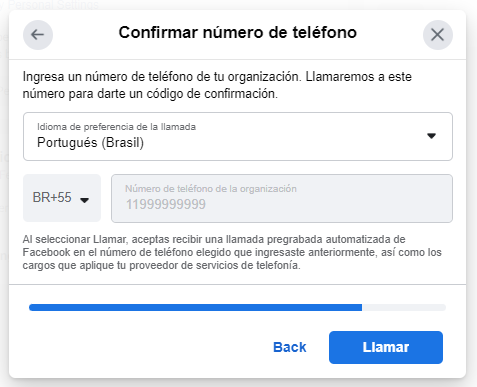Click the back arrow icon in header
Viewport: 477px width, 387px height.
(38, 35)
